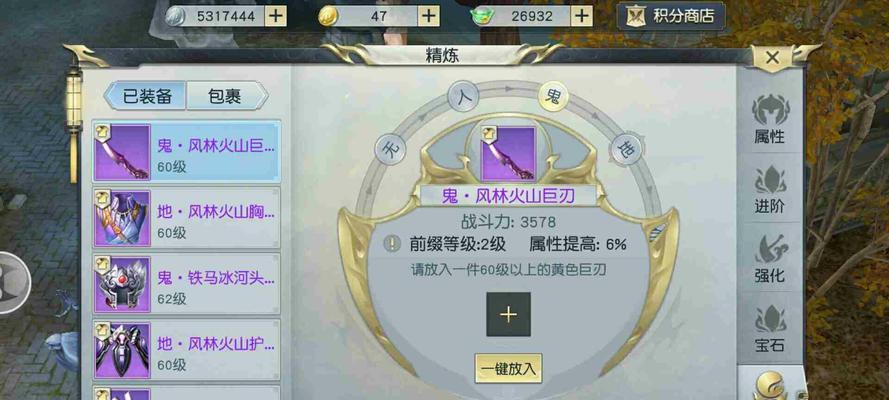The image size is (889, 400).
Task: Open the 进阶 advancement panel
Action: 769,189
